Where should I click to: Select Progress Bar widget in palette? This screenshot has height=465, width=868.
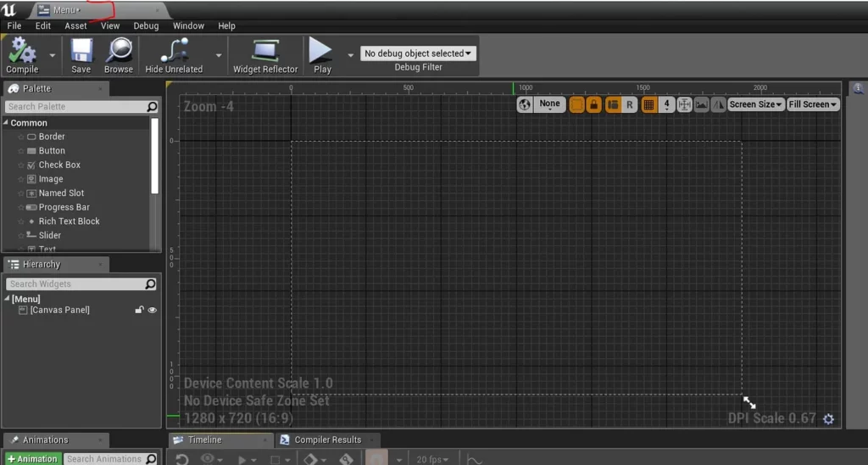[64, 207]
